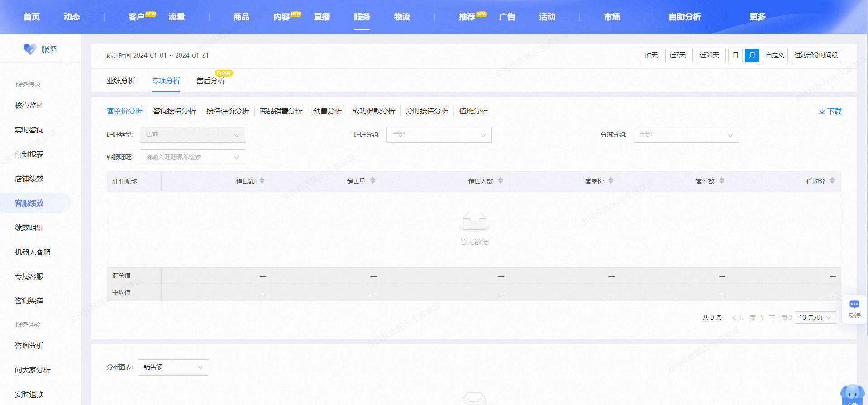Go to 下一页 next page
Image resolution: width=868 pixels, height=405 pixels.
781,318
